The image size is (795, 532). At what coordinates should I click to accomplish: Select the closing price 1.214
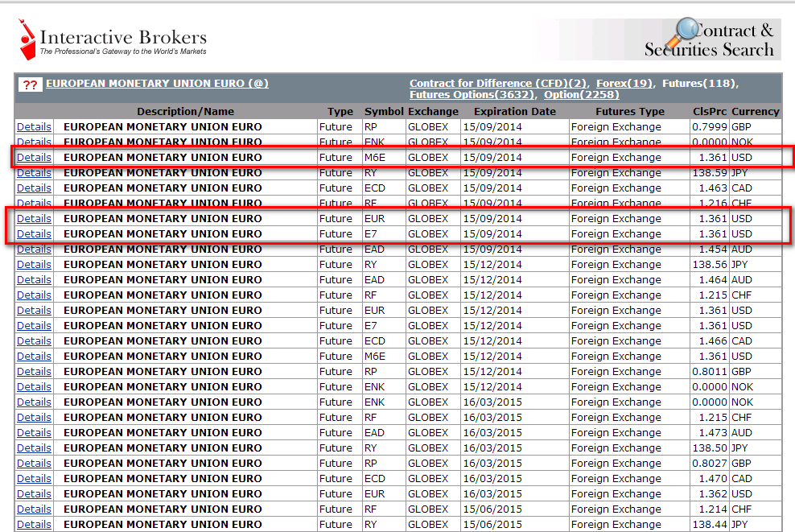(713, 509)
